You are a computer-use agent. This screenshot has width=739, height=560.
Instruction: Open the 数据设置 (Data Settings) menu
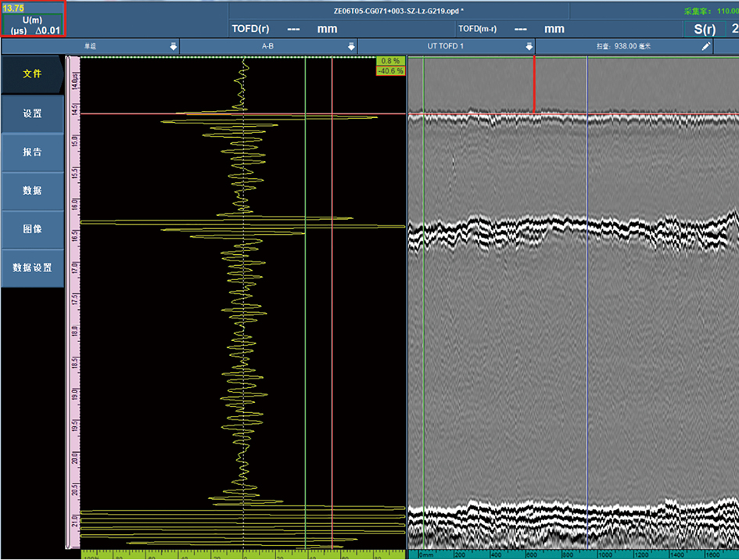[x=32, y=267]
